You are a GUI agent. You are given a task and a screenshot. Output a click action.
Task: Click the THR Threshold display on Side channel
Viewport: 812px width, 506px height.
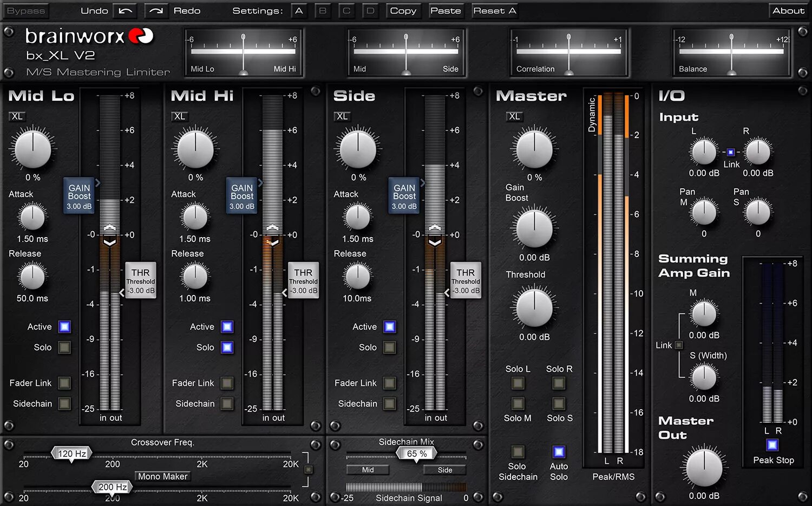tap(465, 280)
